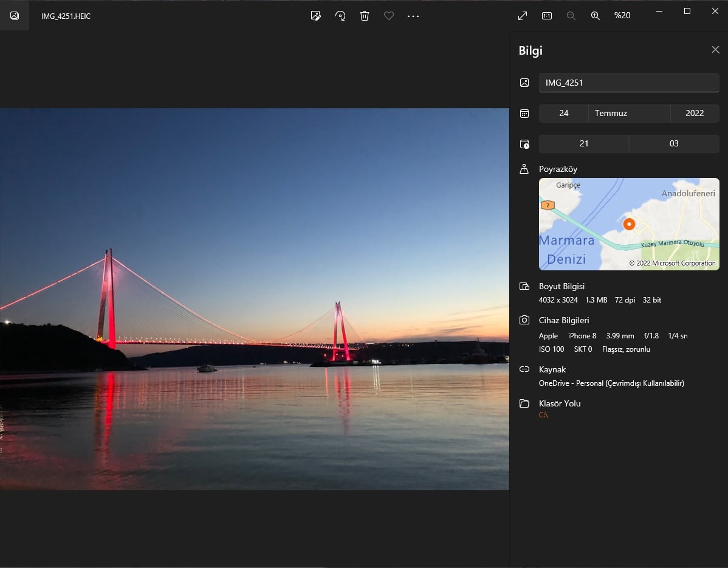Image resolution: width=728 pixels, height=568 pixels.
Task: View the image at 1:1 actual size
Action: coord(546,15)
